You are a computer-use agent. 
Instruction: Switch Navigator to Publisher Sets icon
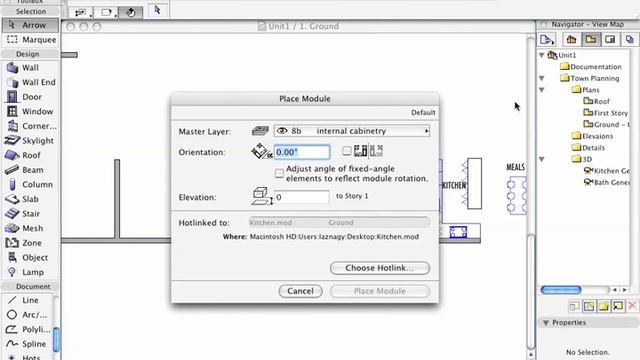[x=629, y=40]
